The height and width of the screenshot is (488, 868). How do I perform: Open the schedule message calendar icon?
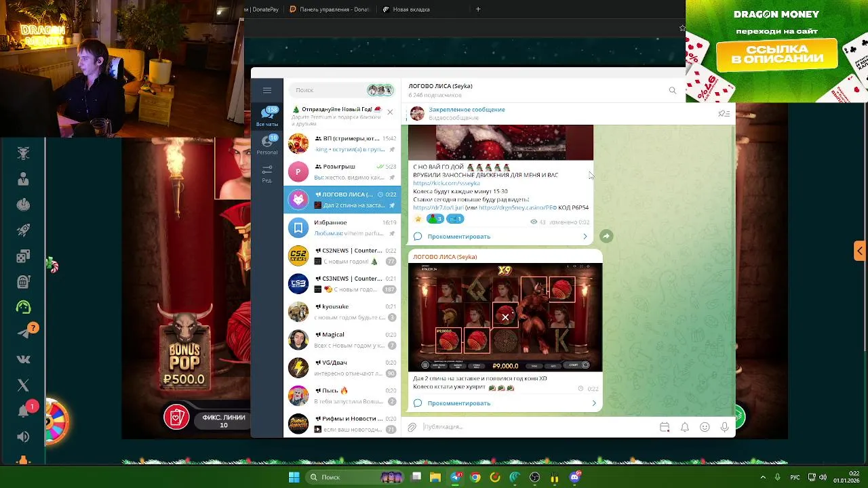[x=665, y=427]
